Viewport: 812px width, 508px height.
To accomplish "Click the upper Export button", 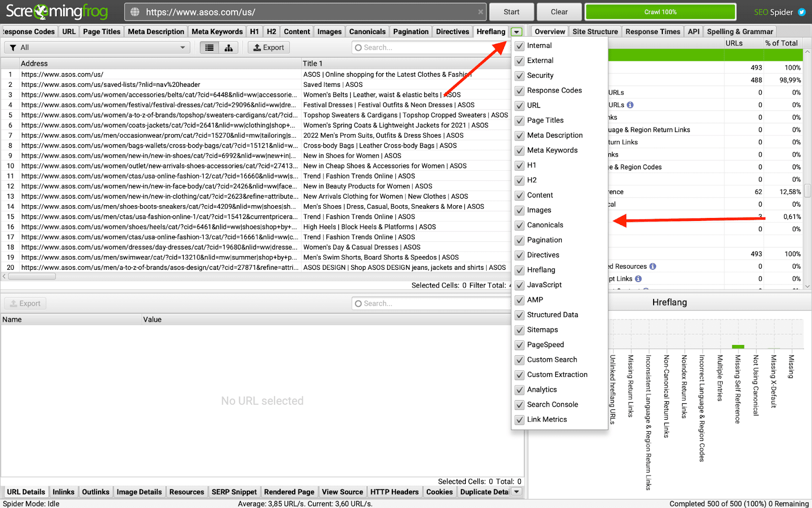I will click(x=268, y=47).
